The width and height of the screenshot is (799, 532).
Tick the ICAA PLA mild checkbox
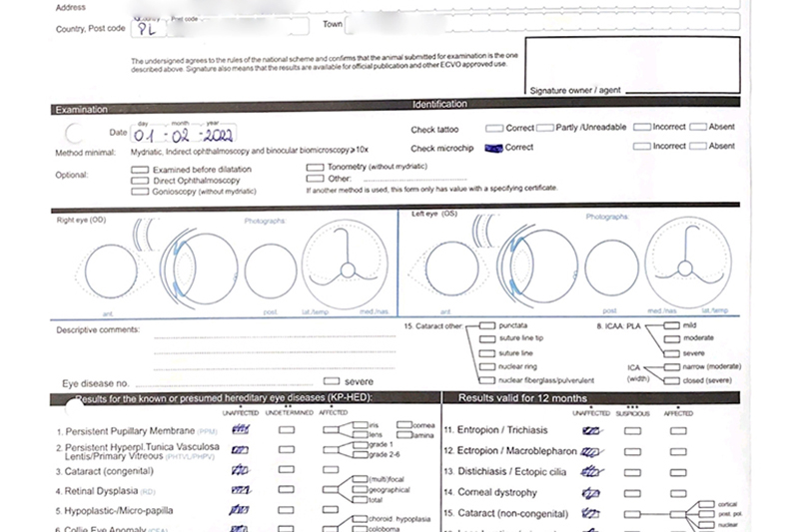point(671,325)
